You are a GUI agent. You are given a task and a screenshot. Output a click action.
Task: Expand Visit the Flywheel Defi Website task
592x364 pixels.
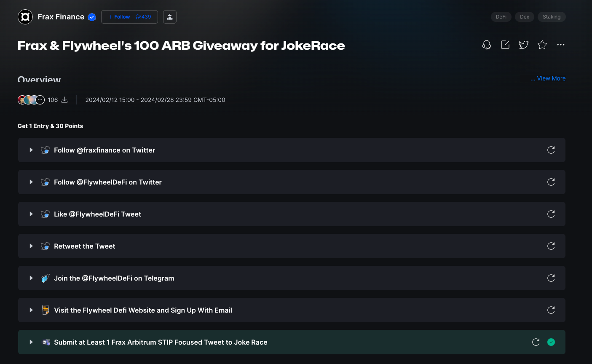[x=31, y=310]
